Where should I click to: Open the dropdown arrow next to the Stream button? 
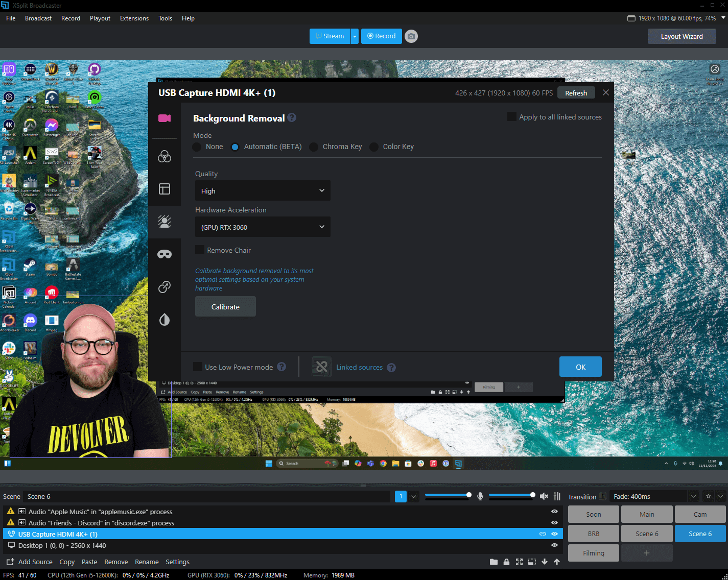[x=355, y=36]
